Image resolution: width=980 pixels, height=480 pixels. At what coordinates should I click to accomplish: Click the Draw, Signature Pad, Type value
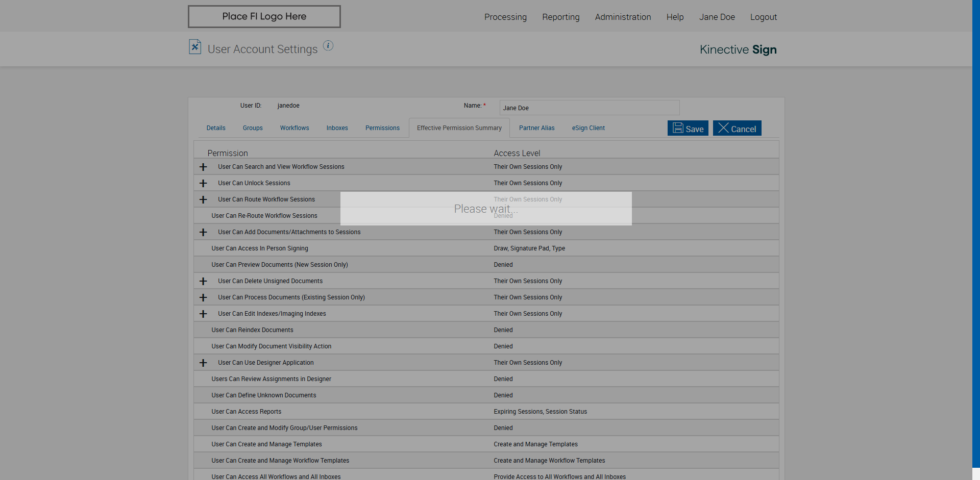[529, 248]
